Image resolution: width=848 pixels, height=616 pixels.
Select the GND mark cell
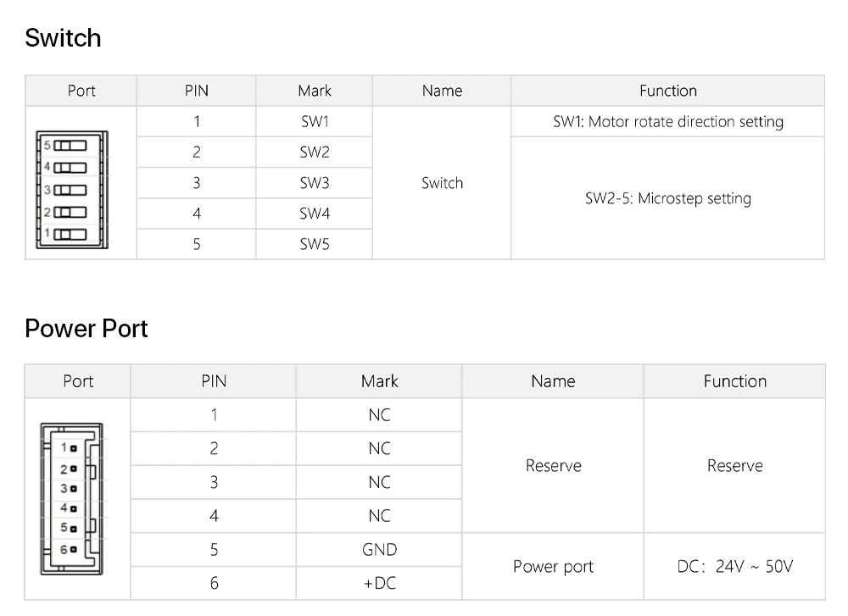tap(379, 550)
